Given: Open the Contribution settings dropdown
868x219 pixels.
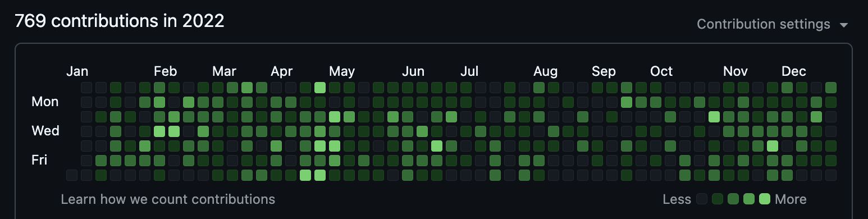Looking at the screenshot, I should pos(772,24).
